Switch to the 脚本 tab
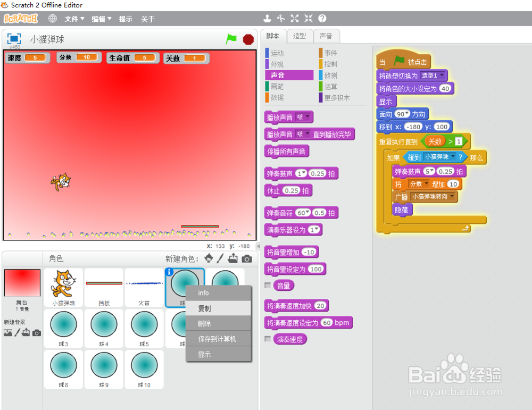This screenshot has height=410, width=532. pyautogui.click(x=273, y=36)
